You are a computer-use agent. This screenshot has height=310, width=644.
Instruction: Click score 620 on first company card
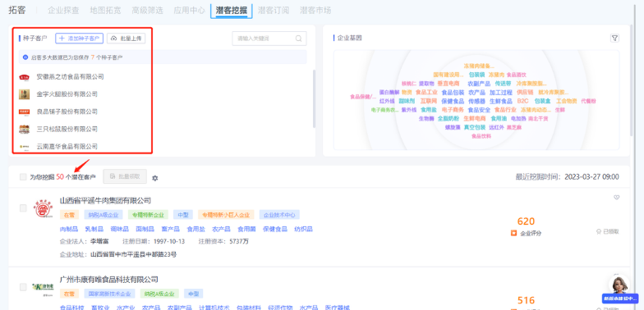tap(526, 221)
